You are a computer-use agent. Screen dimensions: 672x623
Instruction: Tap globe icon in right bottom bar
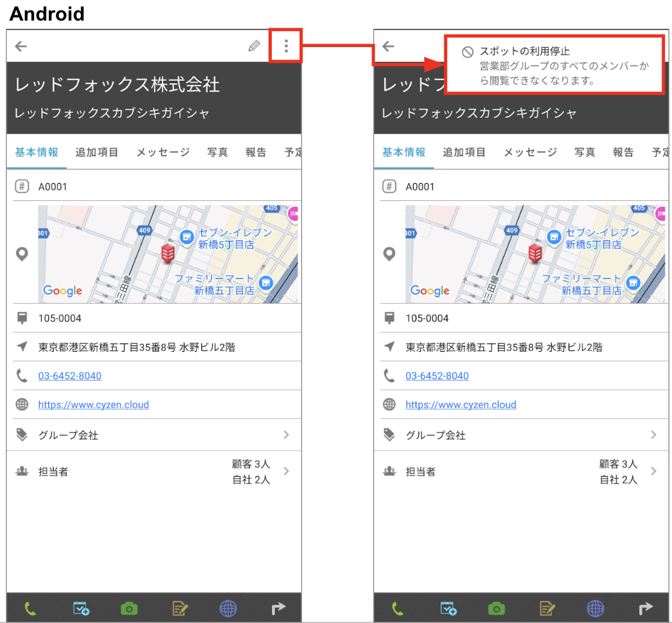click(596, 608)
